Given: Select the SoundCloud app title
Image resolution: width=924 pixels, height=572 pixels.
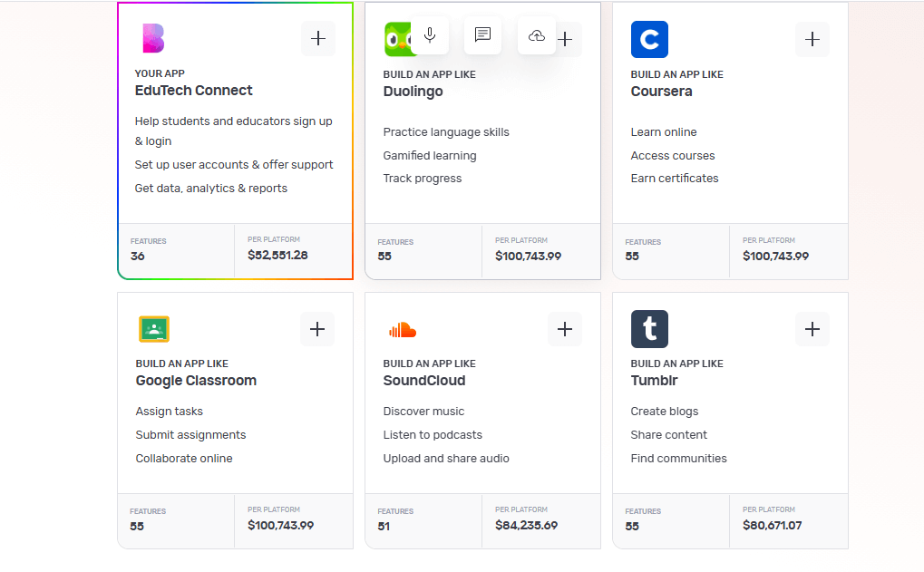Looking at the screenshot, I should coord(424,381).
